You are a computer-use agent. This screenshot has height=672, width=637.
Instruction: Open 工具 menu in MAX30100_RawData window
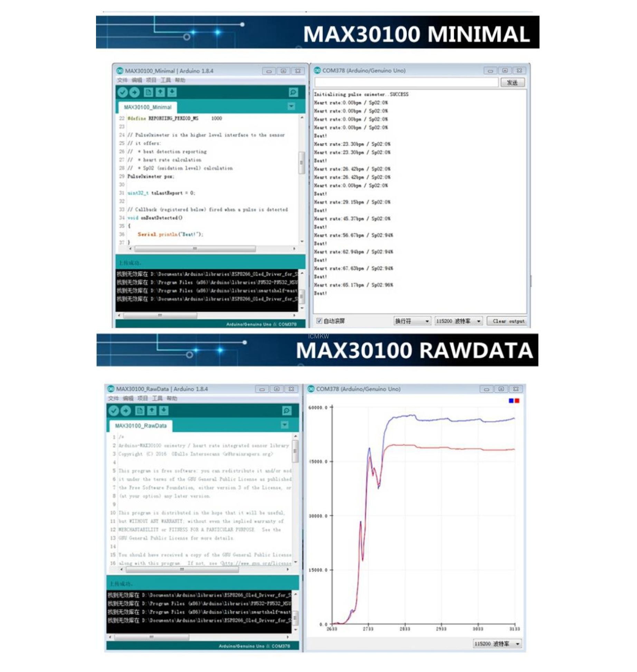(157, 399)
